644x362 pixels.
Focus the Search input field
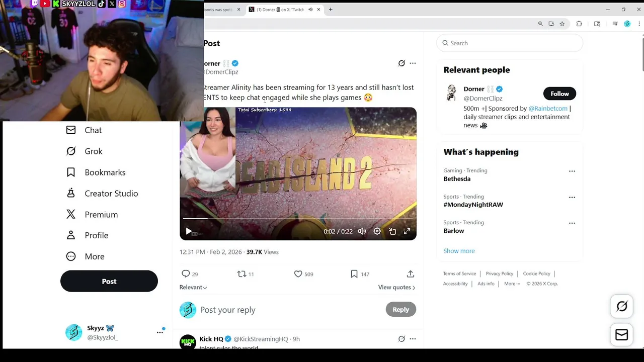pyautogui.click(x=510, y=43)
